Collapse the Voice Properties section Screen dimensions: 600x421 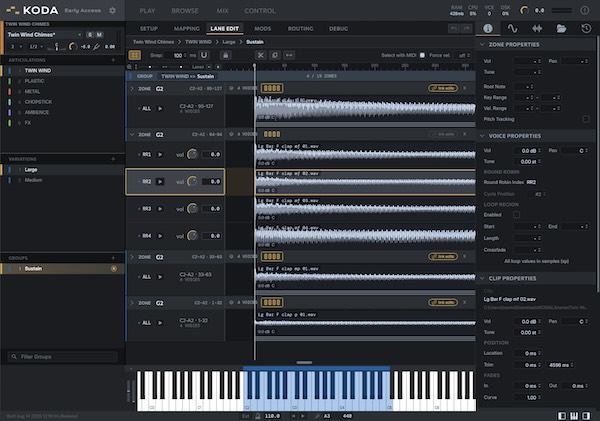click(x=482, y=136)
